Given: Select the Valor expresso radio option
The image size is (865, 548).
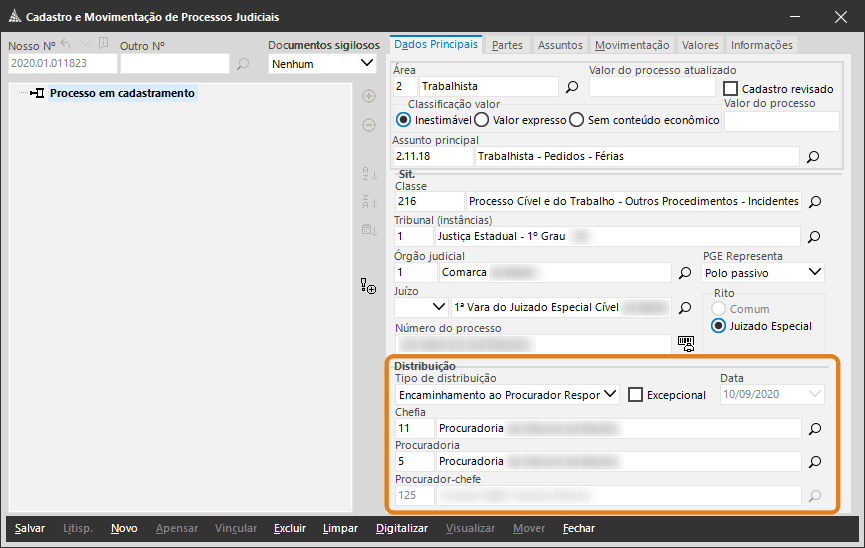Looking at the screenshot, I should [482, 120].
